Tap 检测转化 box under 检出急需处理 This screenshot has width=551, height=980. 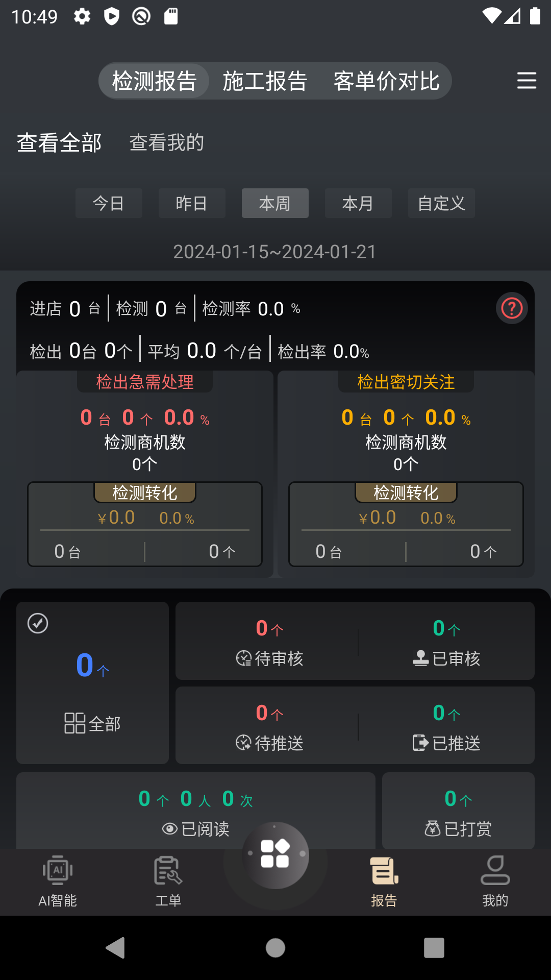(x=145, y=524)
